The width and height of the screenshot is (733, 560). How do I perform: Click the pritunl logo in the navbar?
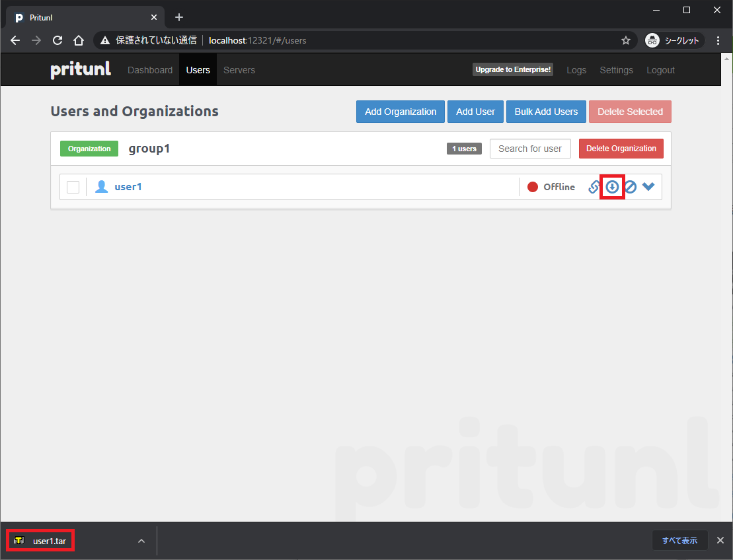click(81, 69)
